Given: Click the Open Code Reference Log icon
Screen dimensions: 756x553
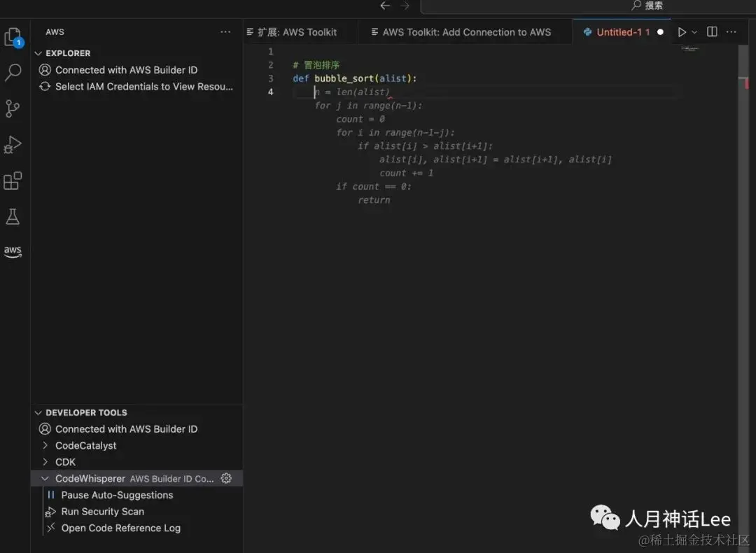Looking at the screenshot, I should coord(50,527).
